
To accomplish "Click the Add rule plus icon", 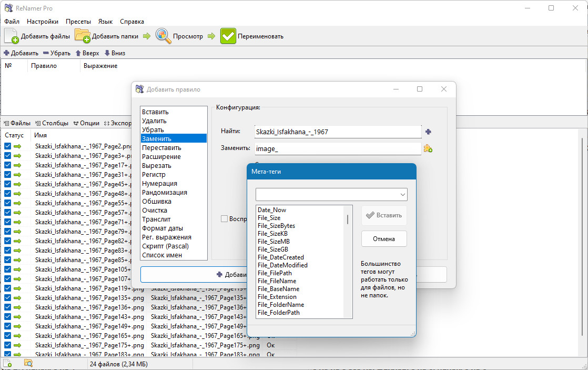I will (x=6, y=53).
